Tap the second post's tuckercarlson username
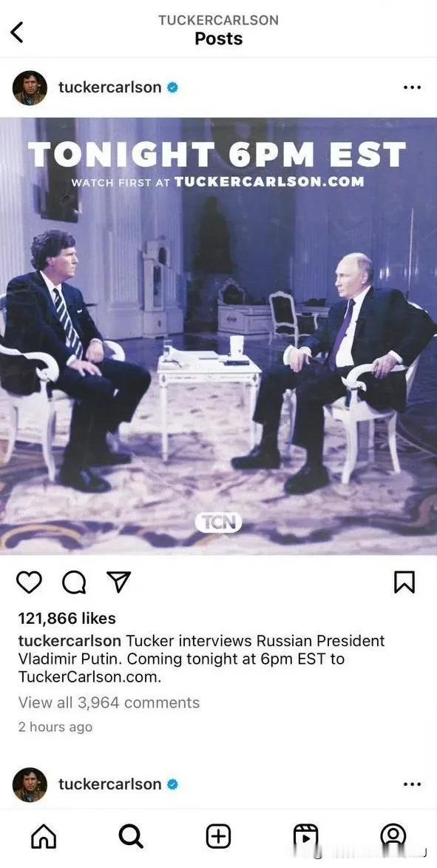The height and width of the screenshot is (868, 437). pos(109,784)
